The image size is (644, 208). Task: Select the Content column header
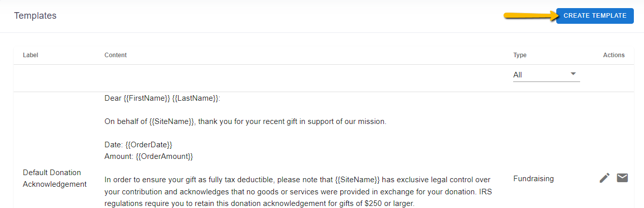click(x=116, y=55)
